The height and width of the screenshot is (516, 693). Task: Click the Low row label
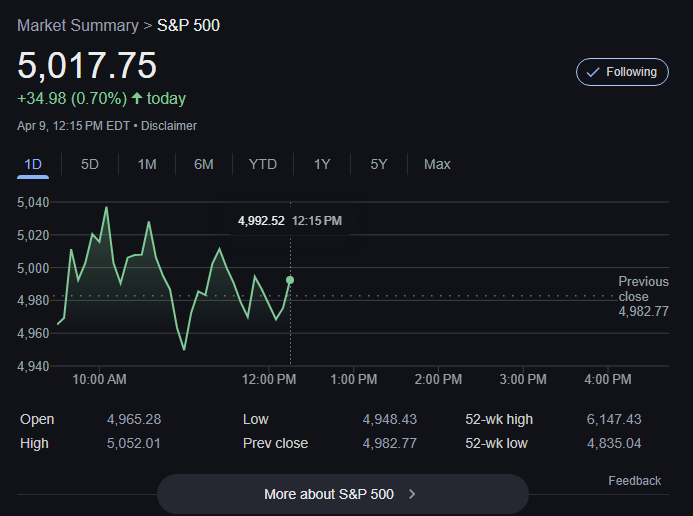tap(255, 419)
